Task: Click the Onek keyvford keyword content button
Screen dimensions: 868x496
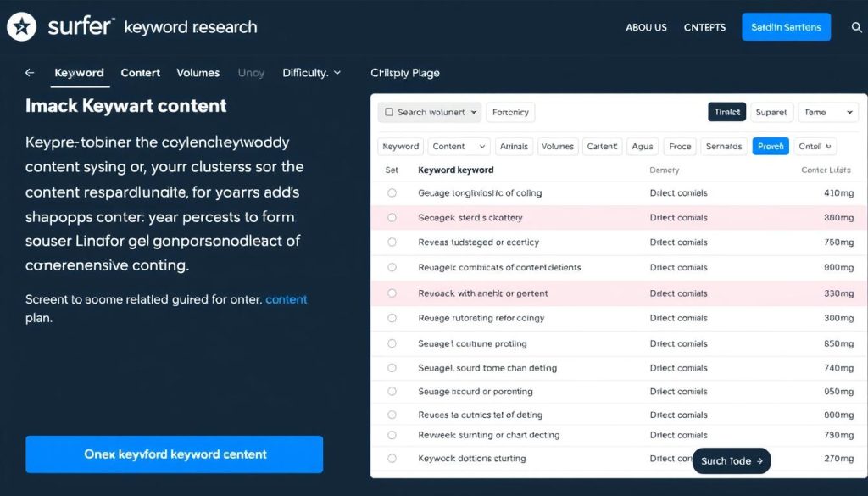Action: click(x=174, y=454)
